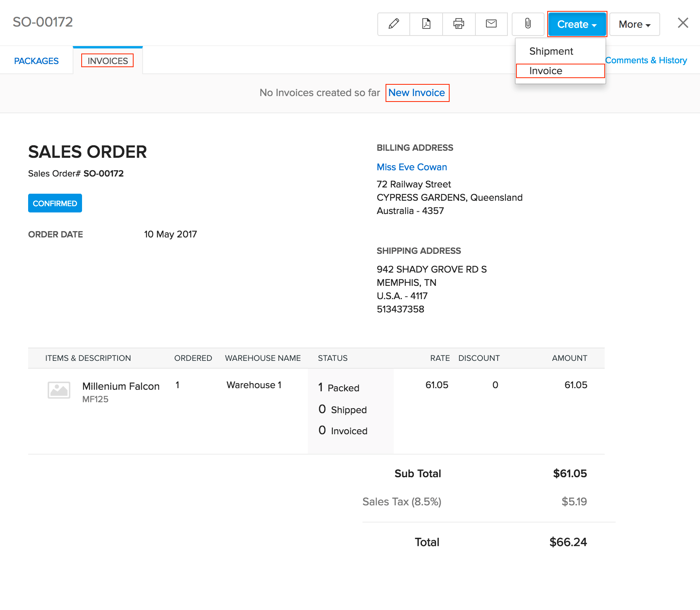Open the PDF export icon
700x610 pixels.
(426, 24)
